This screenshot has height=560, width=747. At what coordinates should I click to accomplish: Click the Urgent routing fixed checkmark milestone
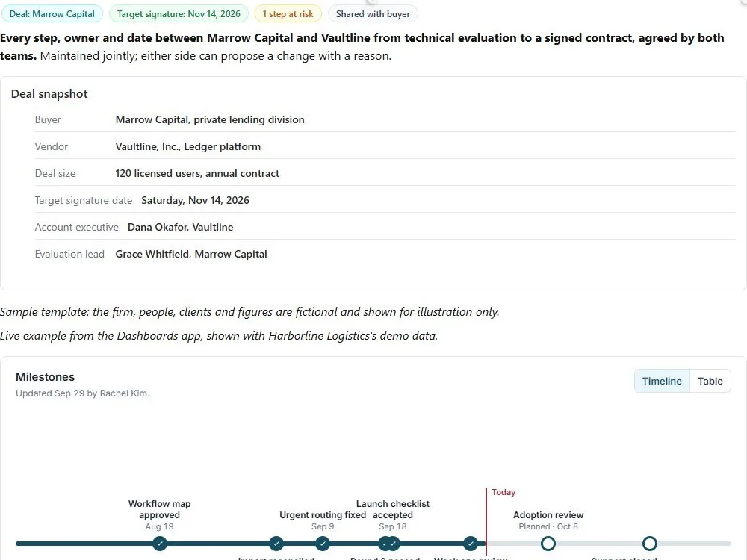pyautogui.click(x=323, y=544)
